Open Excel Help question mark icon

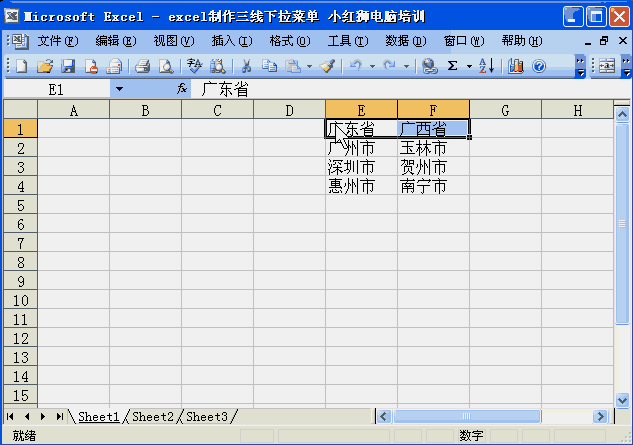point(539,65)
